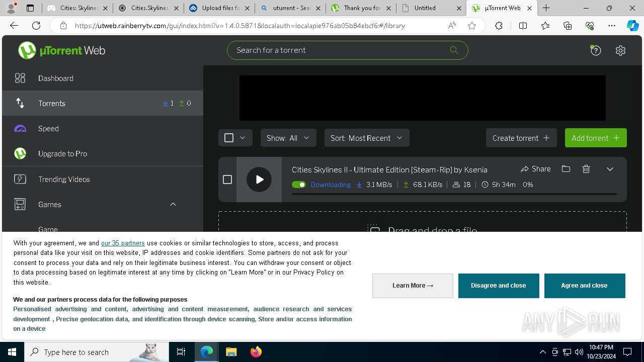
Task: Open the our 35 partners link
Action: pos(123,243)
